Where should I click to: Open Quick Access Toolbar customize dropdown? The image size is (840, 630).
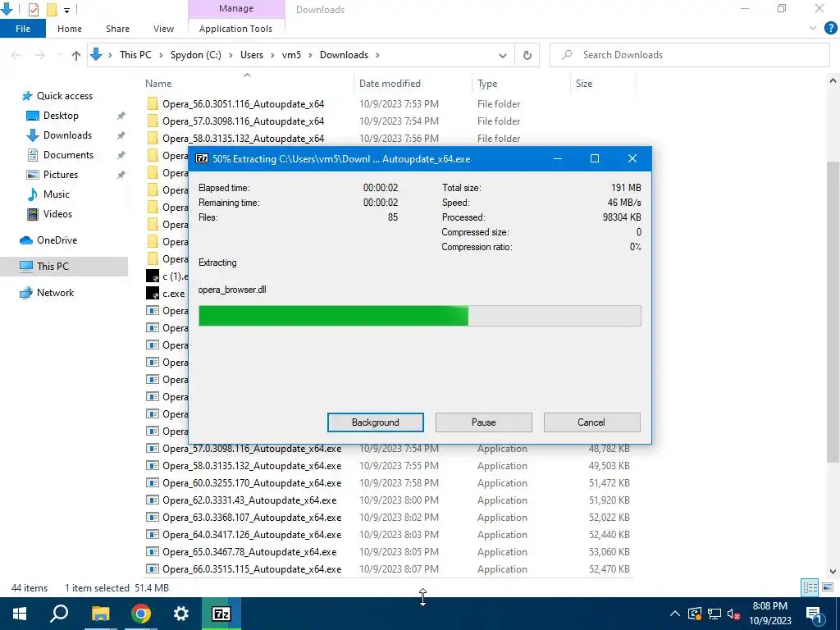(x=66, y=10)
